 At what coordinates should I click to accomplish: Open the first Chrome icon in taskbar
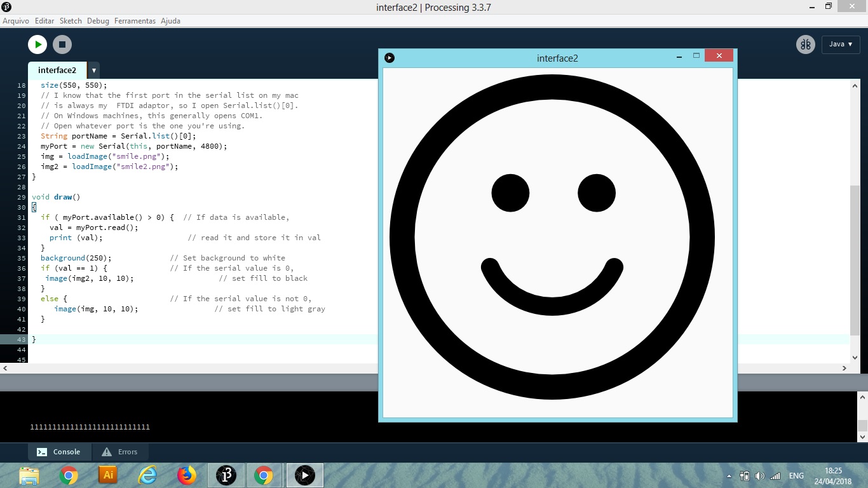[69, 475]
